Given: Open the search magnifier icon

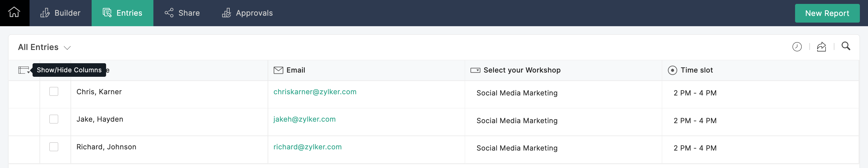Looking at the screenshot, I should coord(845,46).
